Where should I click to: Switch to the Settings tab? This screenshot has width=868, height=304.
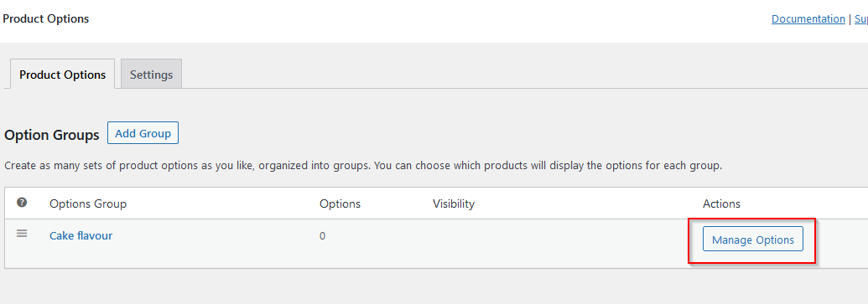click(x=151, y=74)
